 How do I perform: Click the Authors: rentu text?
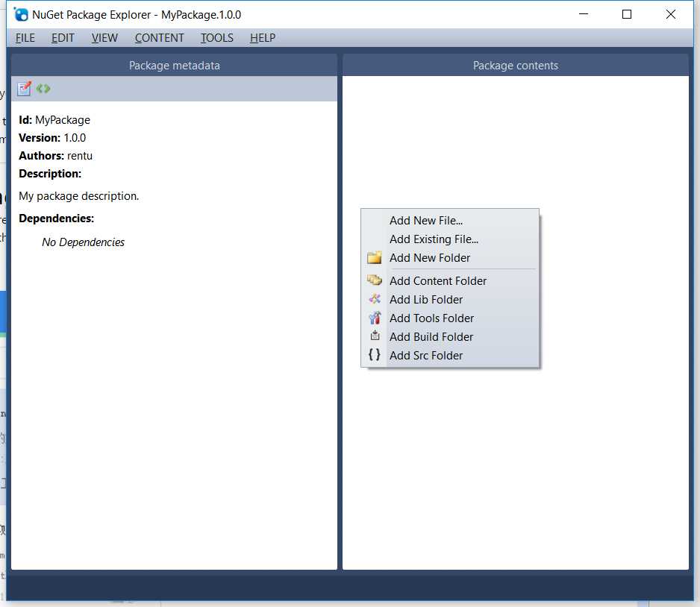tap(56, 156)
